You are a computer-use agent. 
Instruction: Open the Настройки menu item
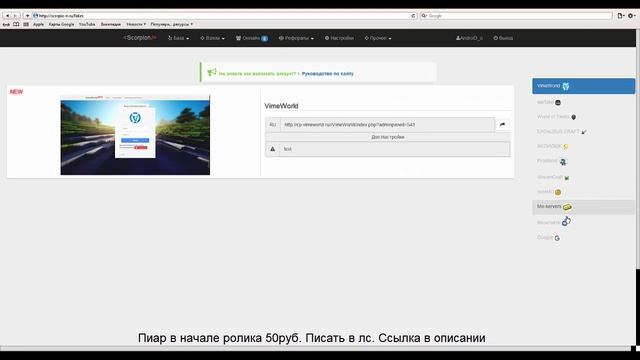point(339,38)
